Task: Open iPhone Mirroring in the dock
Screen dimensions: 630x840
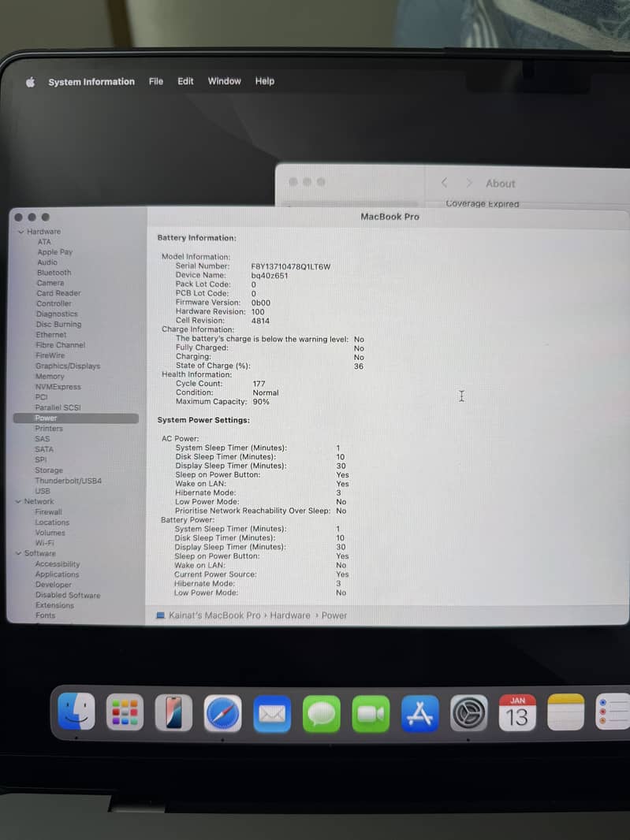Action: tap(173, 713)
